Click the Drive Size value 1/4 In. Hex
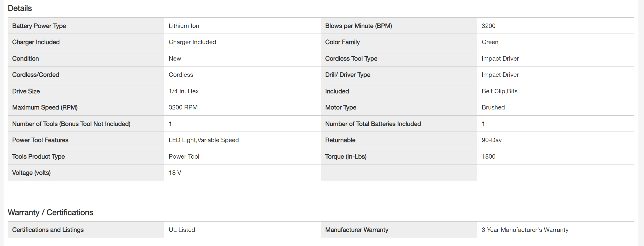Screen dimensions: 644x246 point(183,91)
